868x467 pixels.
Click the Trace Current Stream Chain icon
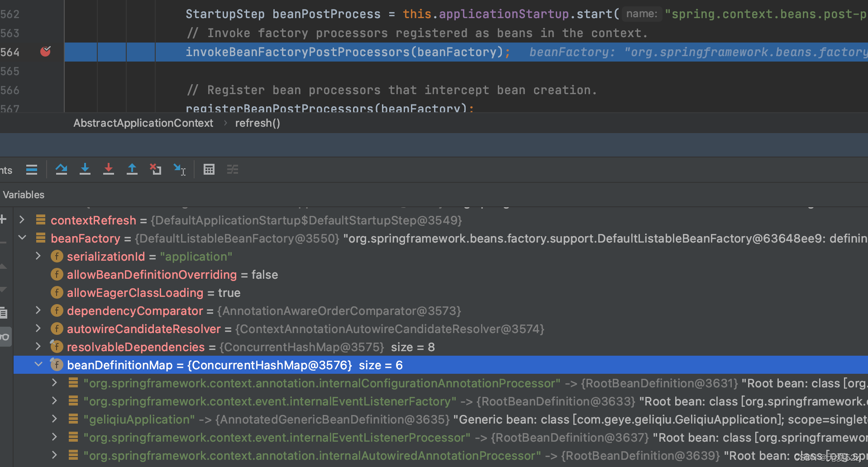pos(233,170)
